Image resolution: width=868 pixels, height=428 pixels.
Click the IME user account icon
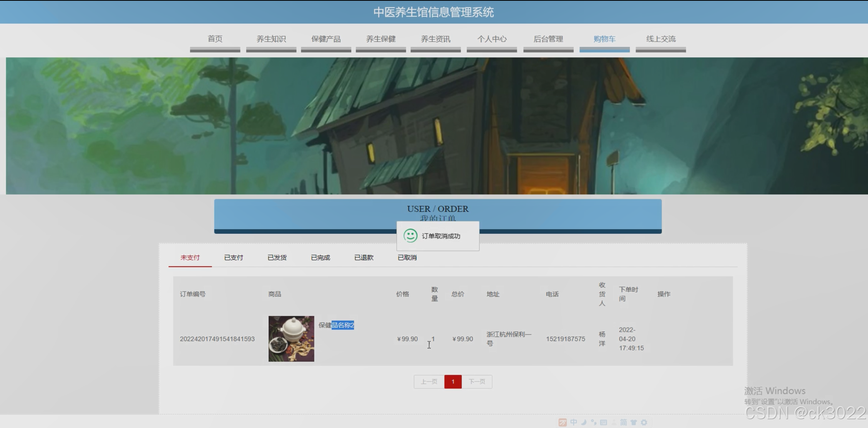click(614, 422)
